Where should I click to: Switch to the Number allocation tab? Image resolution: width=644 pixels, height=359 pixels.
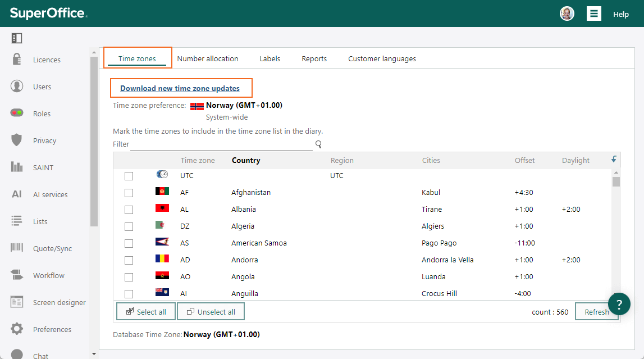coord(207,59)
